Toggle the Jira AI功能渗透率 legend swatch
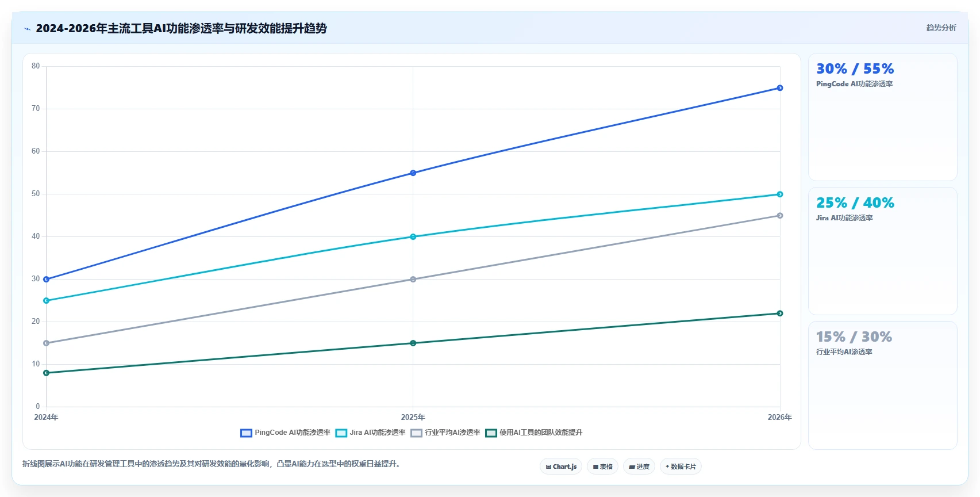Screen dimensions: 980x497 [341, 433]
